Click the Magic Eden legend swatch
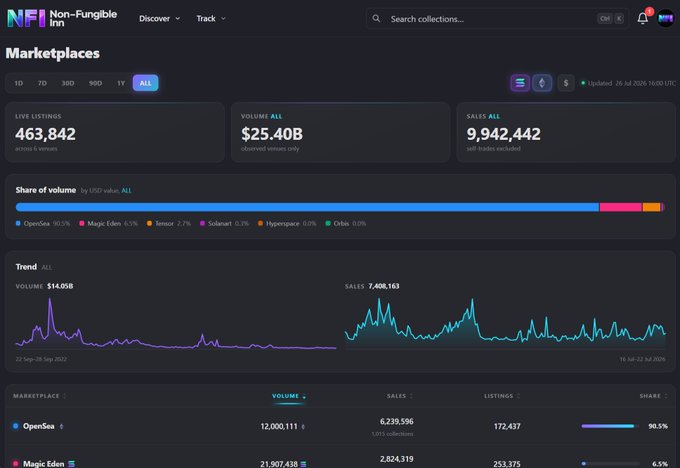This screenshot has height=468, width=680. pyautogui.click(x=82, y=223)
